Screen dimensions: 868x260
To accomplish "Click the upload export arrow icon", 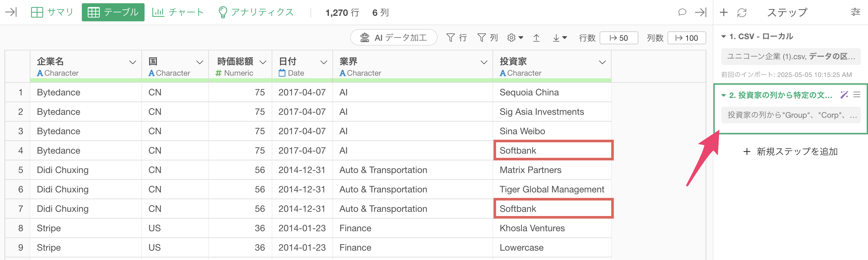I will 536,38.
